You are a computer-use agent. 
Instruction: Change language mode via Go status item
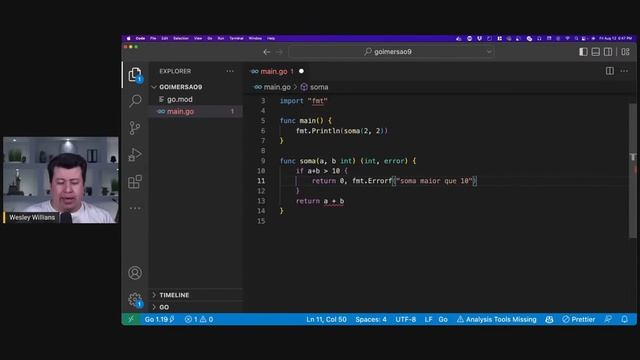tap(443, 319)
